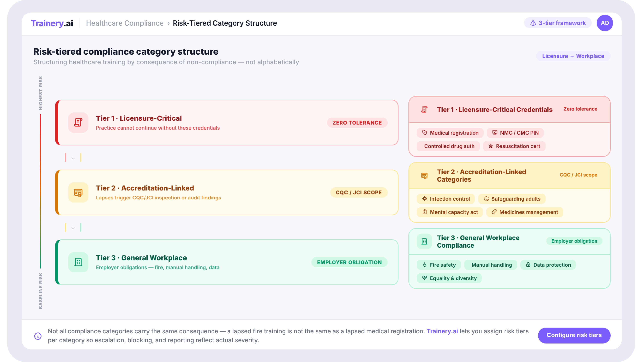The height and width of the screenshot is (362, 644).
Task: Open the AD user avatar
Action: (x=605, y=23)
